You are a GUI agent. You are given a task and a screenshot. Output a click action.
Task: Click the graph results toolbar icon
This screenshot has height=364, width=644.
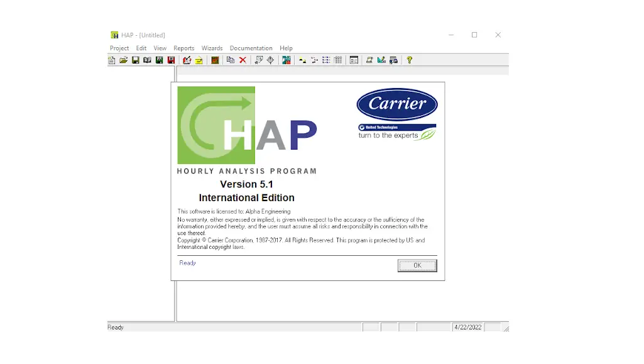[x=381, y=60]
